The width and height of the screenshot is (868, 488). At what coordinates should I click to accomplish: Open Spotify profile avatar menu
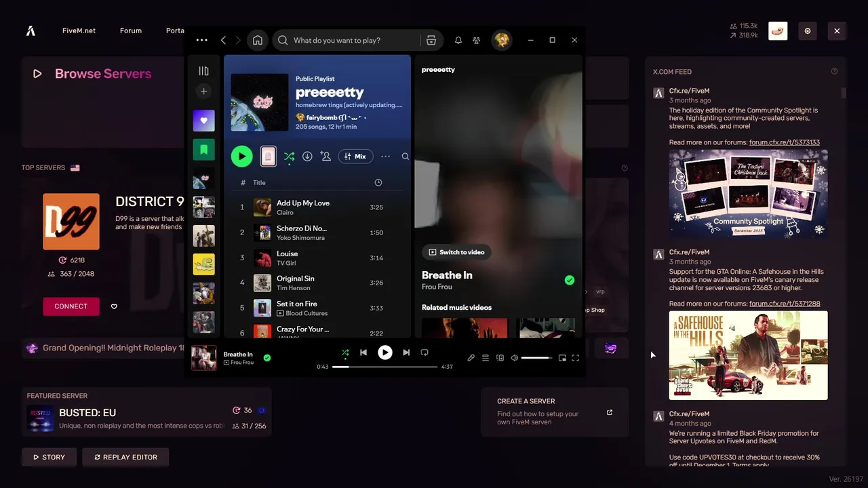tap(502, 40)
